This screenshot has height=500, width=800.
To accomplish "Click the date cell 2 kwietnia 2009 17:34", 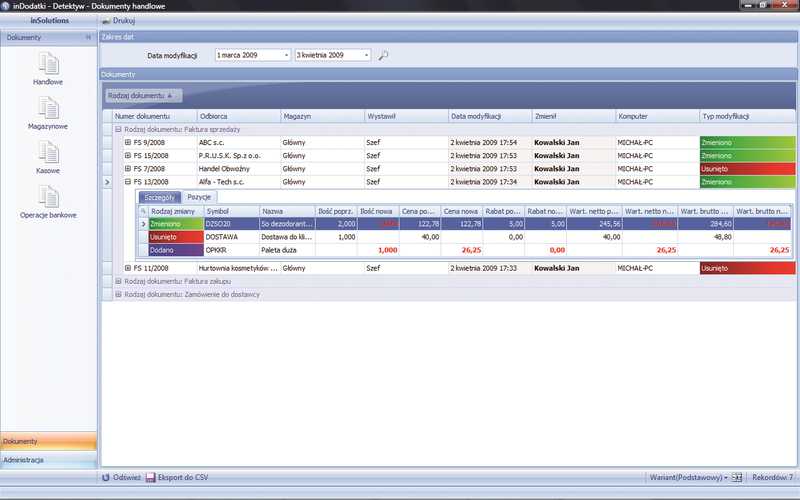I will [x=490, y=182].
